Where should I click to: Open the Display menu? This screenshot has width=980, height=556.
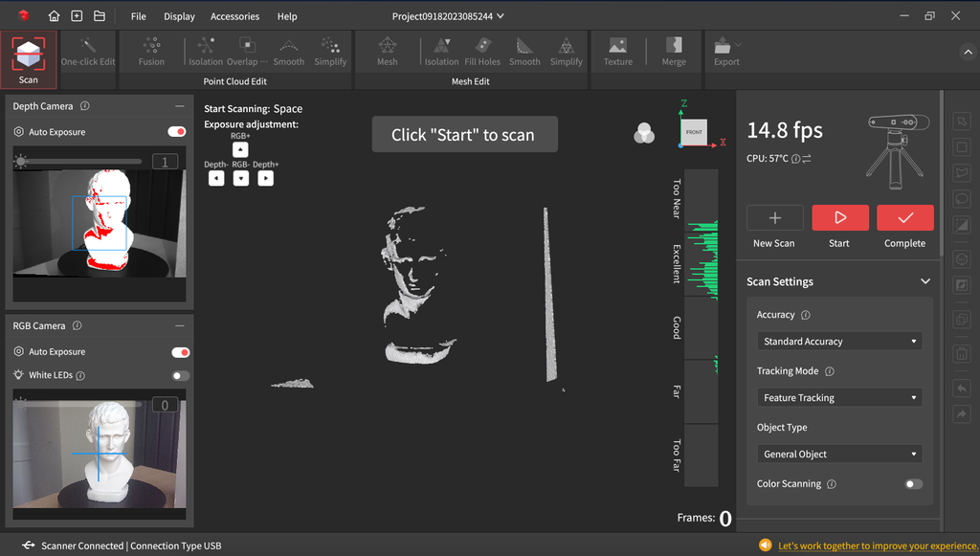pos(178,16)
